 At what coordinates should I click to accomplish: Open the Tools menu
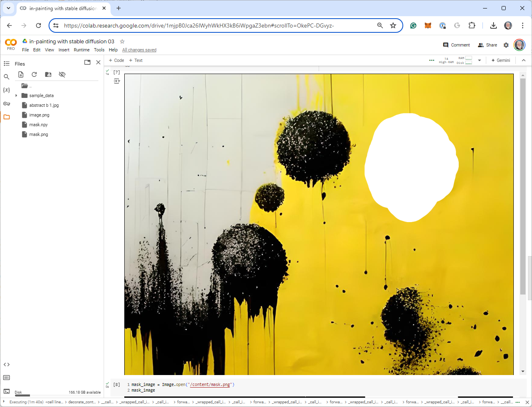coord(99,50)
